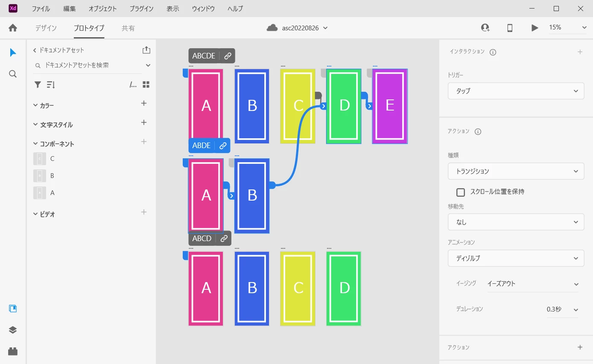593x364 pixels.
Task: Open the トリガー タップ dropdown
Action: (516, 91)
